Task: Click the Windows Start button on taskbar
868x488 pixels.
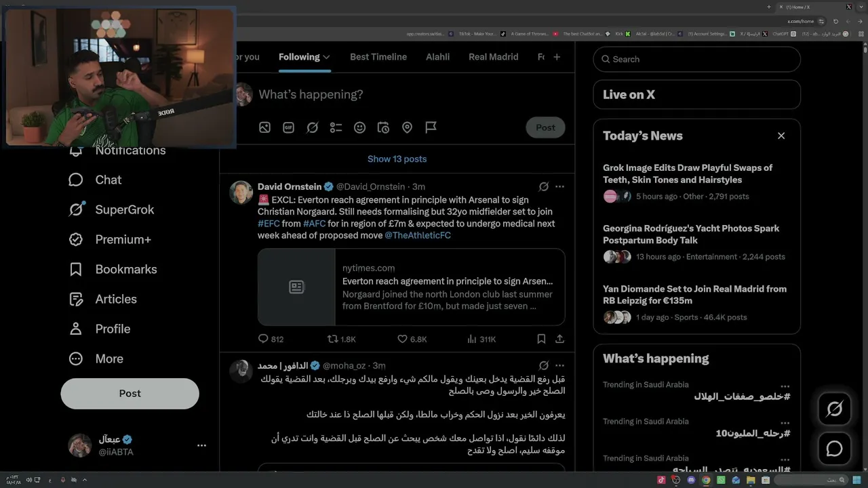Action: pos(857,480)
